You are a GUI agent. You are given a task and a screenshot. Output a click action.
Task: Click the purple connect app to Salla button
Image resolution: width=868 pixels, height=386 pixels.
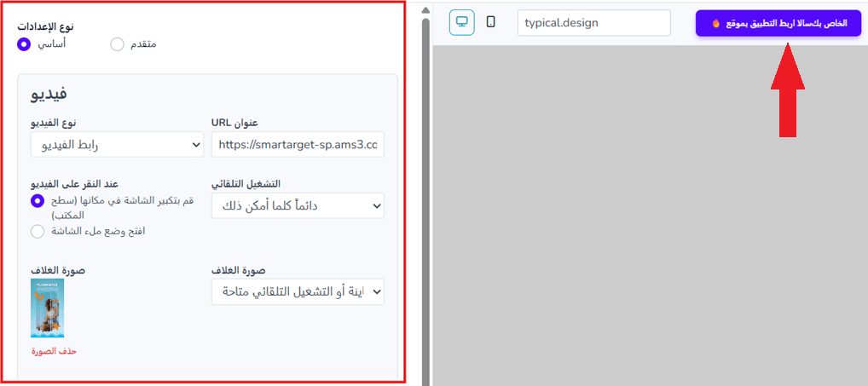tap(778, 24)
